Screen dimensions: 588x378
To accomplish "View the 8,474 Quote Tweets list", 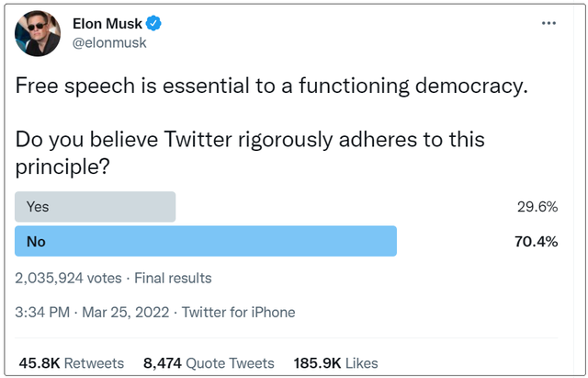I will click(x=209, y=363).
